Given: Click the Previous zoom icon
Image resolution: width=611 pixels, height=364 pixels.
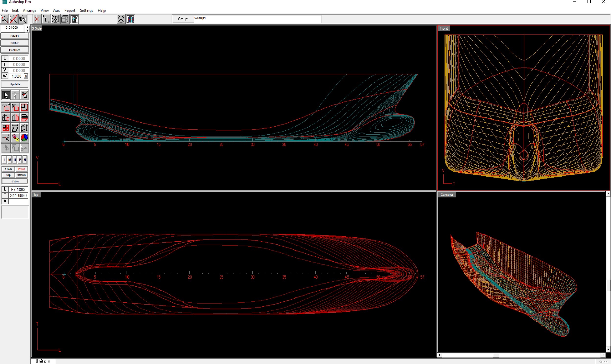Looking at the screenshot, I should (23, 19).
